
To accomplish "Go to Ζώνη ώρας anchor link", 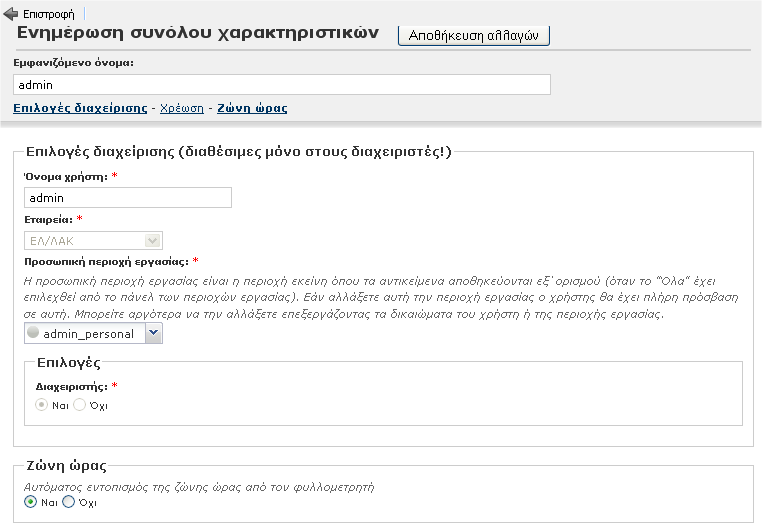I will point(252,107).
